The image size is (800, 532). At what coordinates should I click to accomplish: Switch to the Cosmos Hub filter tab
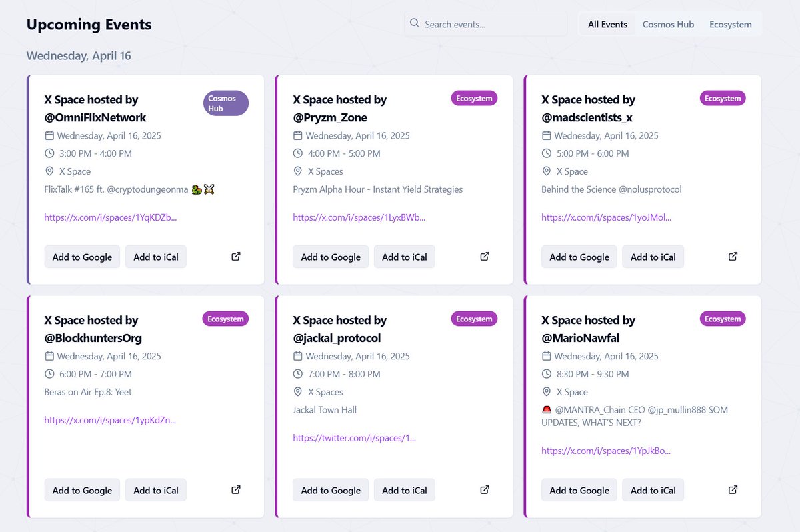[668, 24]
